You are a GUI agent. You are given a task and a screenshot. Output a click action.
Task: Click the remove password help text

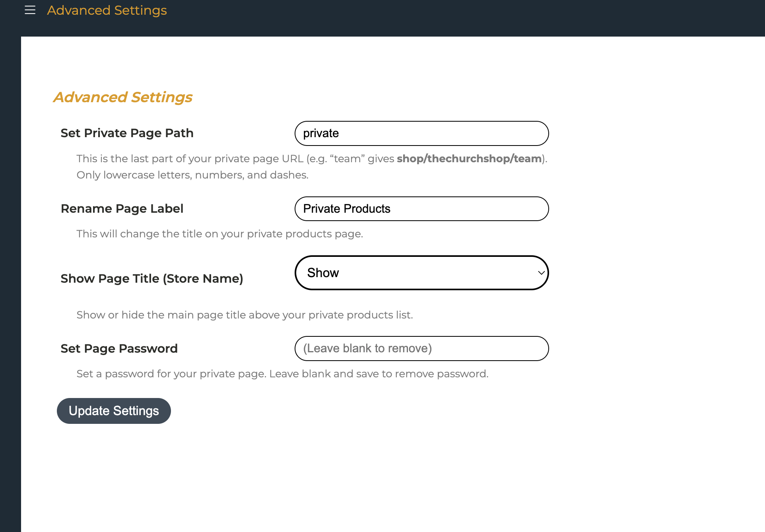pyautogui.click(x=282, y=374)
